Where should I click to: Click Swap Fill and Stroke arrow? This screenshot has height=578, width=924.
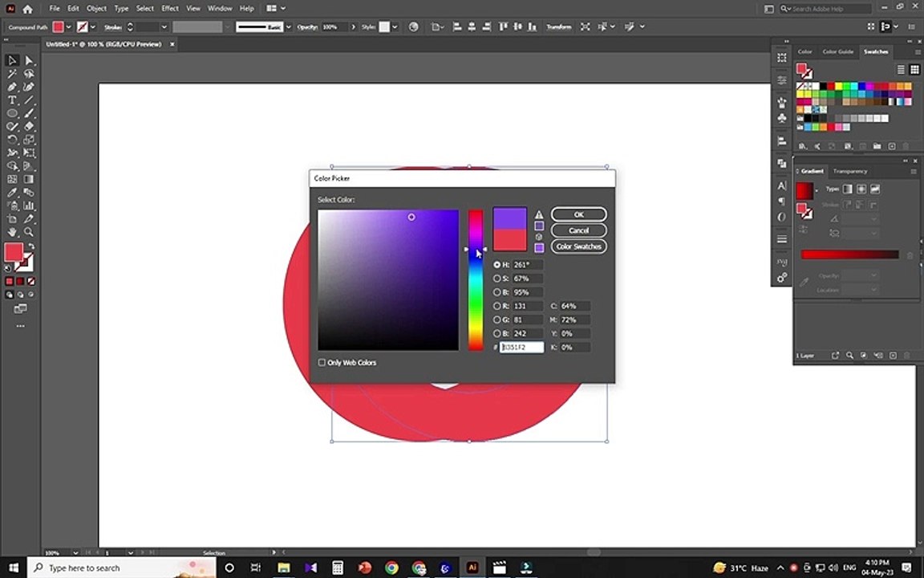[31, 246]
